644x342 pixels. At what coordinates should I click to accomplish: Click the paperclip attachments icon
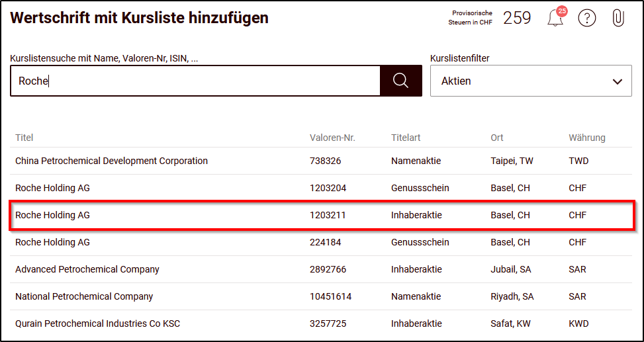(x=618, y=18)
